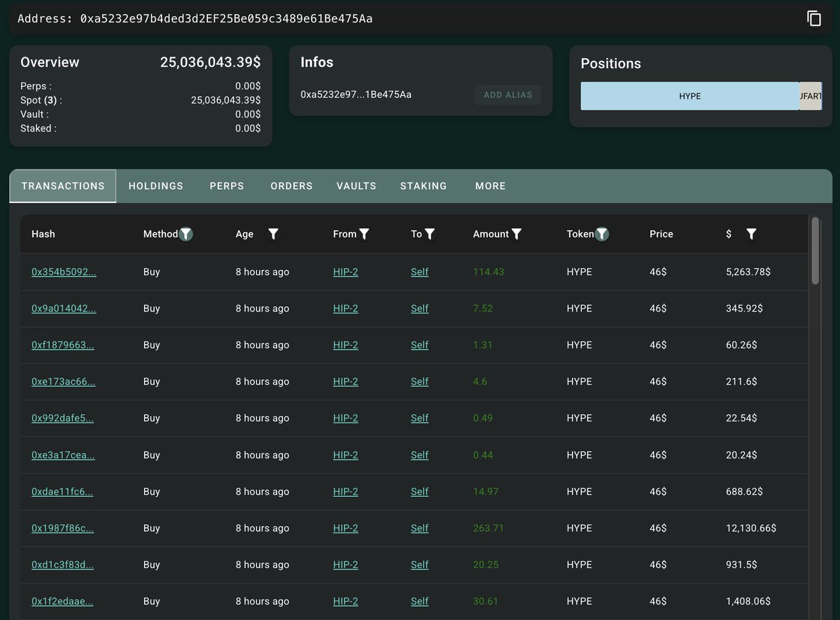Click the Add Alias button
Viewport: 840px width, 620px height.
(507, 94)
